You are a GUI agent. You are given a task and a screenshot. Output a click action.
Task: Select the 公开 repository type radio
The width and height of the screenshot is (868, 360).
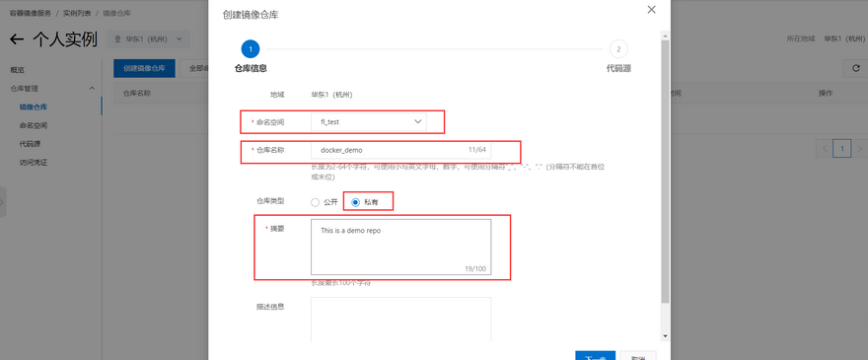coord(315,202)
